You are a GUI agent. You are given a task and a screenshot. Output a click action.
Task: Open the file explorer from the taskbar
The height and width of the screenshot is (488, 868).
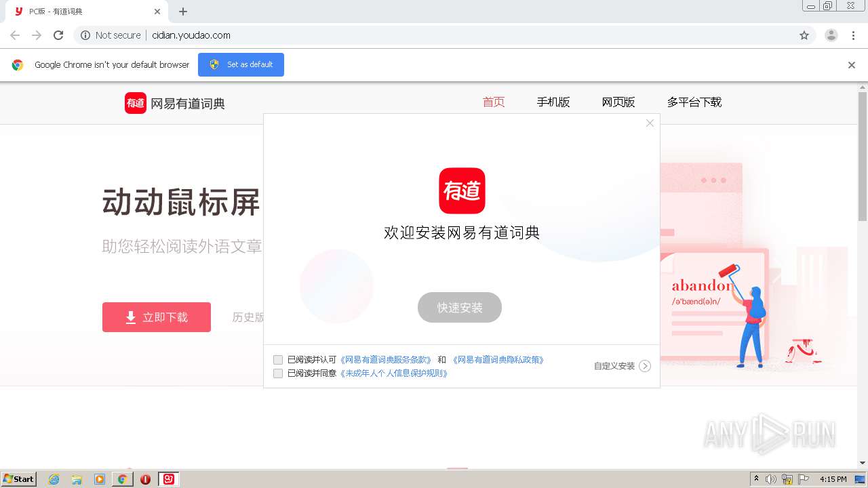point(77,479)
